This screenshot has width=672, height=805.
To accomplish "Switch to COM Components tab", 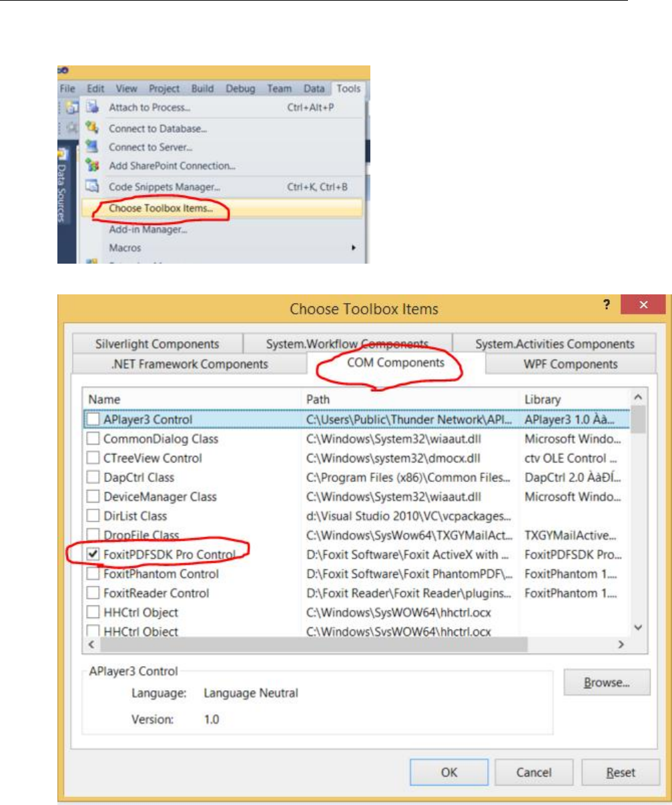I will pyautogui.click(x=396, y=363).
